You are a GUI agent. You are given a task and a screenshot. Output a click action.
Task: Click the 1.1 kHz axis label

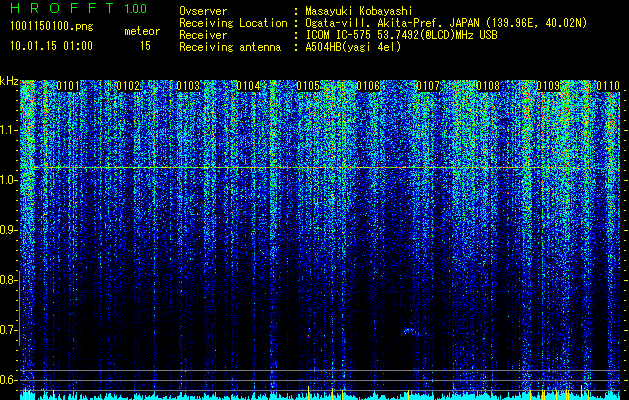pos(9,130)
